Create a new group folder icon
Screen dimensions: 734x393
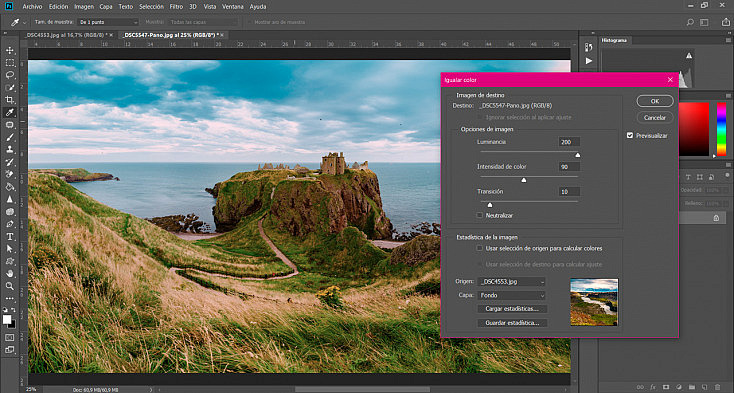tap(691, 387)
